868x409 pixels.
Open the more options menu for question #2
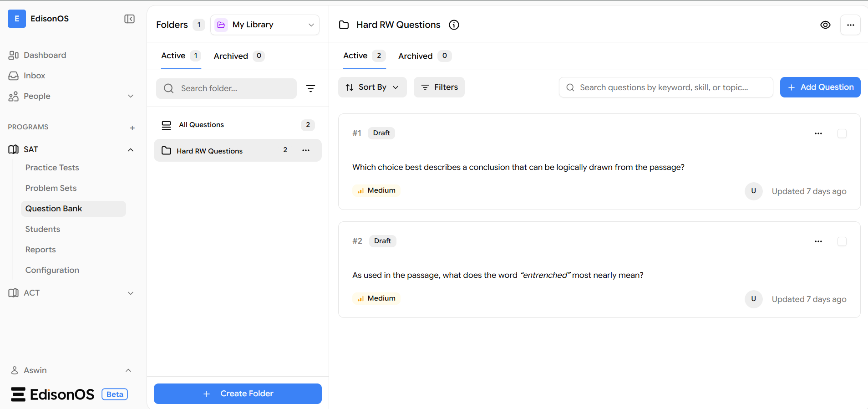coord(818,241)
